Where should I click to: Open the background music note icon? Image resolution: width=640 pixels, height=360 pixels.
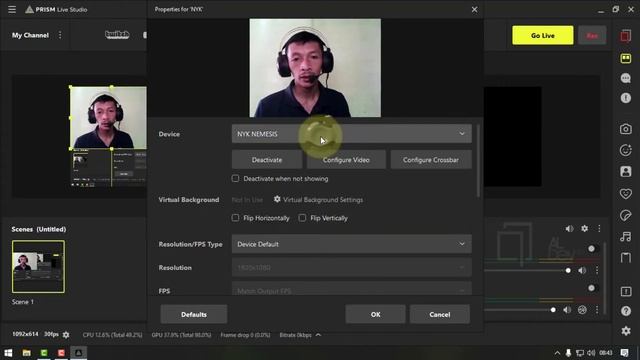(x=625, y=236)
